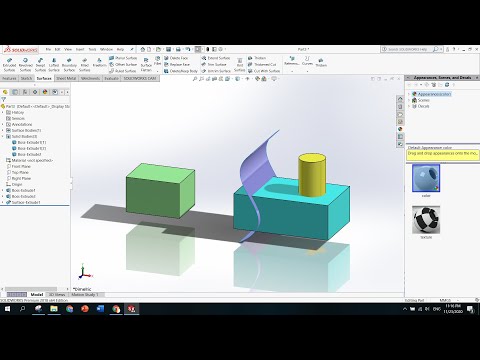Switch to the 3D Views tab
This screenshot has height=360, width=480.
pyautogui.click(x=57, y=295)
